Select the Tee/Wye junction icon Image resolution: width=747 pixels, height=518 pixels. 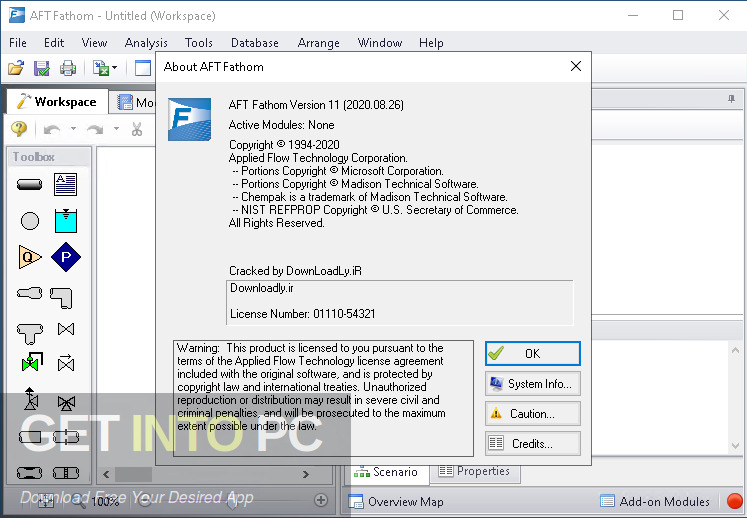pos(30,334)
